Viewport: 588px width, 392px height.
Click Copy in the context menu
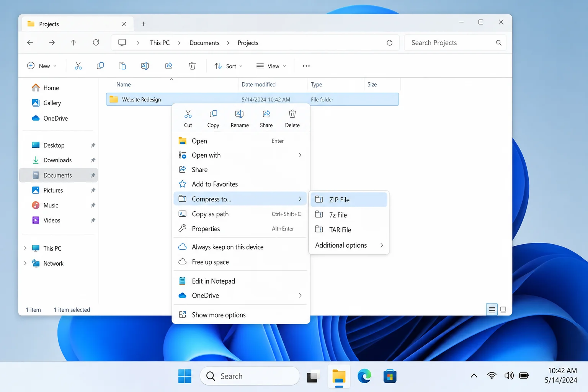click(213, 119)
